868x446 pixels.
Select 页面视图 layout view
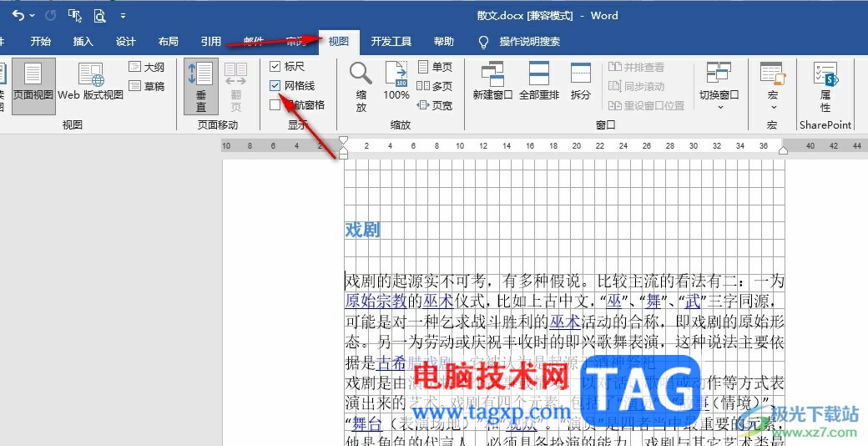tap(33, 86)
